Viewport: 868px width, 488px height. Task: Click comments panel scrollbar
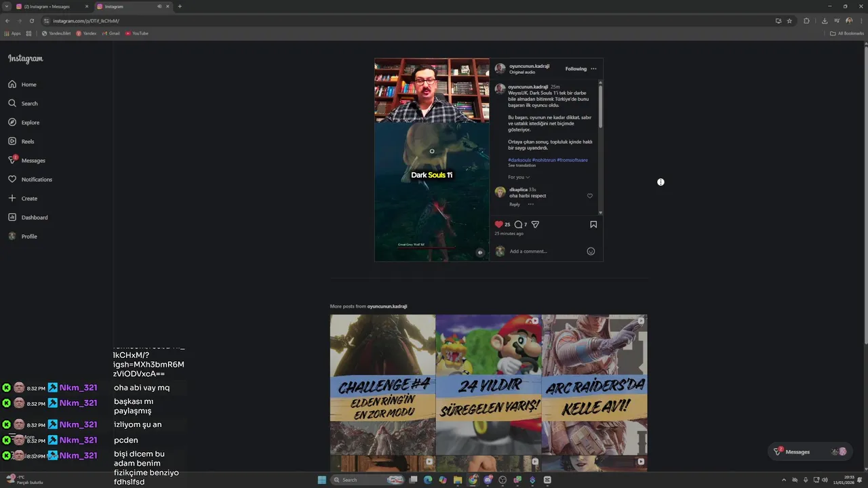point(600,105)
